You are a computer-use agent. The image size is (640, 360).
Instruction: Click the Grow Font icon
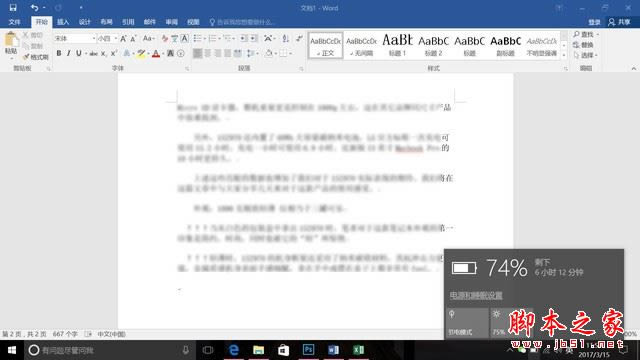tap(123, 38)
